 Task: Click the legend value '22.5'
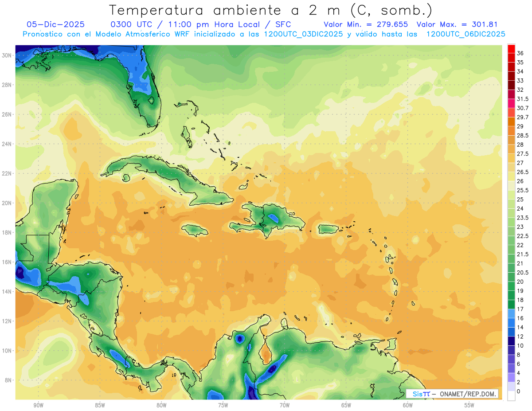click(523, 236)
